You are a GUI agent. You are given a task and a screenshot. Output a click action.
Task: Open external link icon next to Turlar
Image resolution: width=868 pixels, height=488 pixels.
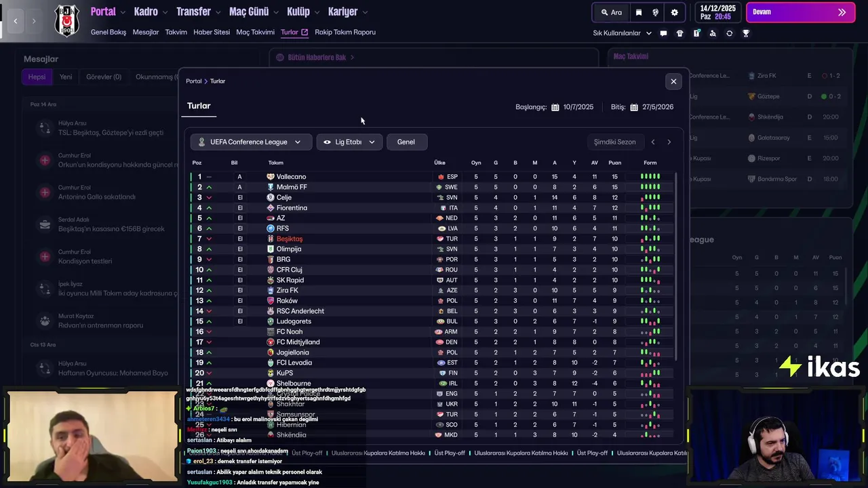304,32
